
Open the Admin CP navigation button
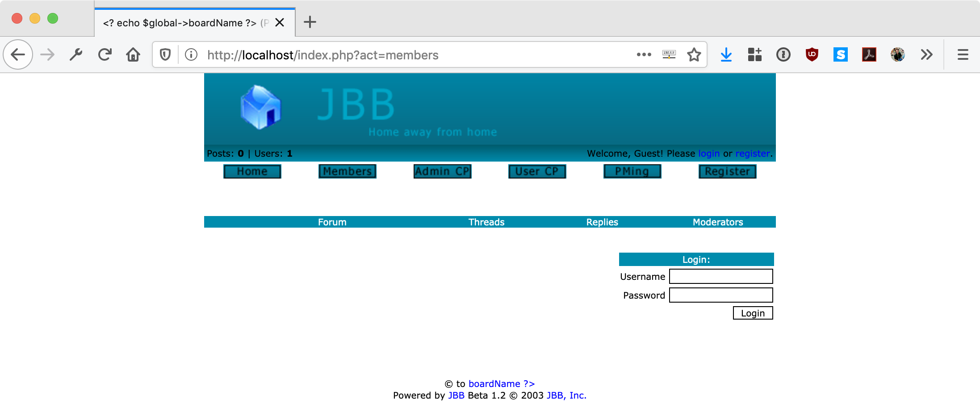pyautogui.click(x=442, y=171)
